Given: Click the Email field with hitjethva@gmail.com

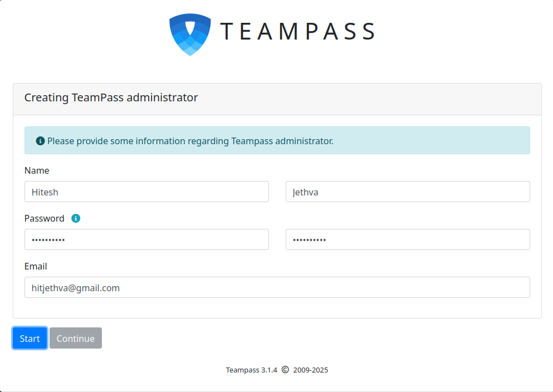Looking at the screenshot, I should click(277, 287).
